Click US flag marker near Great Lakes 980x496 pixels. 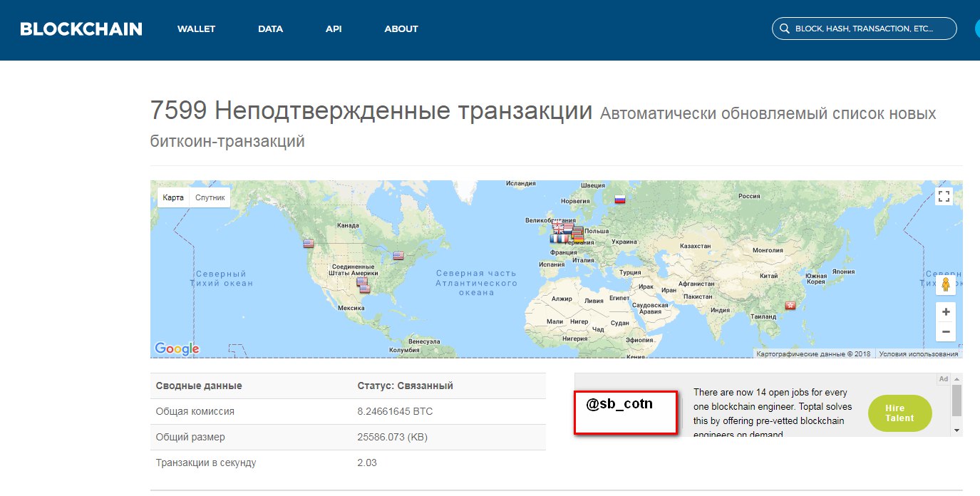point(398,255)
